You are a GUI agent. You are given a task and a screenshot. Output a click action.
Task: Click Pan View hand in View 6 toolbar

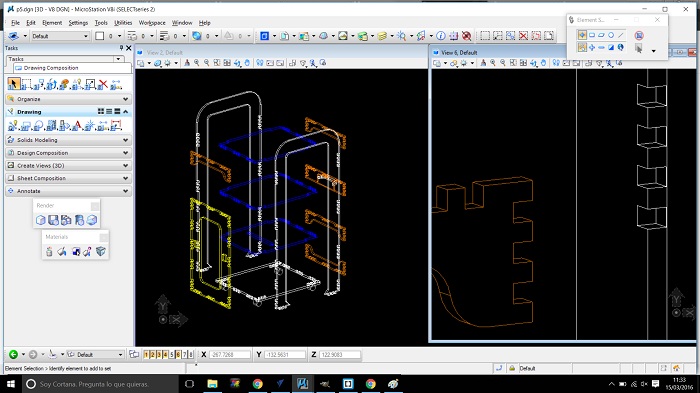tap(543, 63)
